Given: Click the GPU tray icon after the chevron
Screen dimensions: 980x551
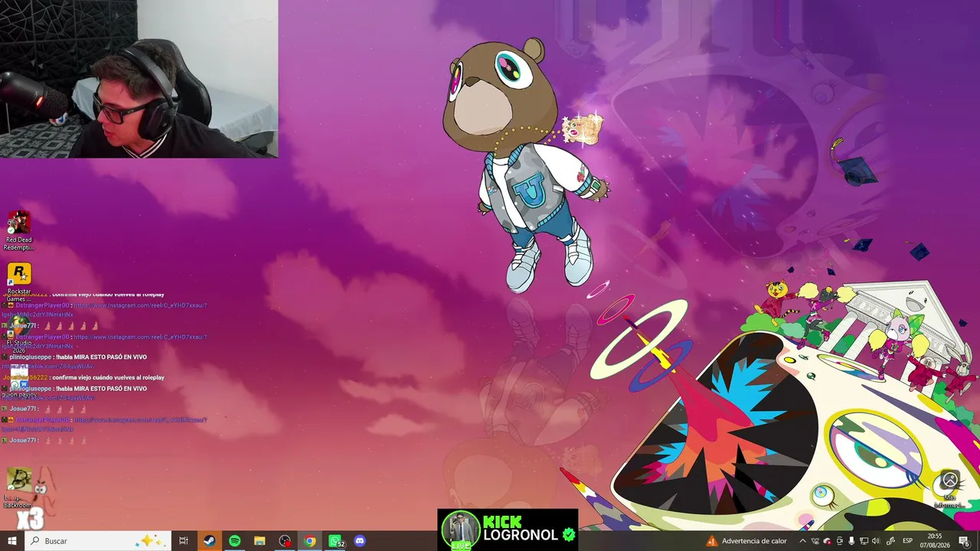Looking at the screenshot, I should 815,541.
